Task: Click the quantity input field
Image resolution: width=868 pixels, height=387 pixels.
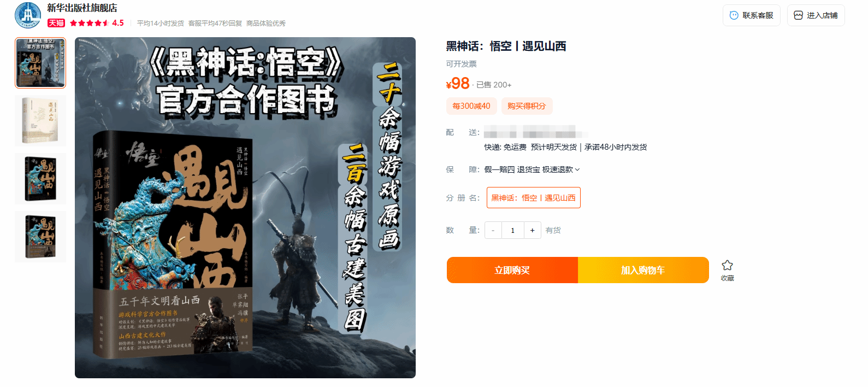Action: pos(513,230)
